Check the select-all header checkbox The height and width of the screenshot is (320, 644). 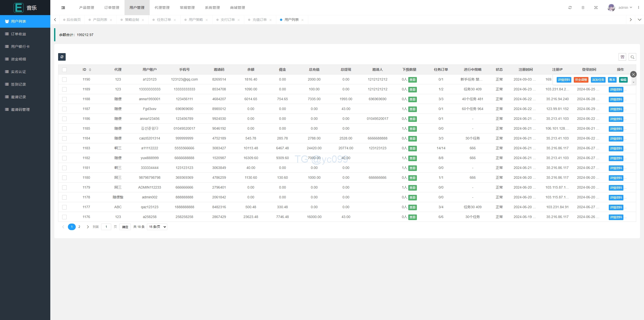(64, 70)
